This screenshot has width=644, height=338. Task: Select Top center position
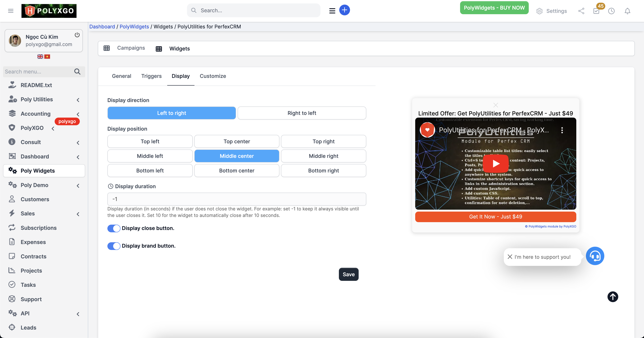236,142
